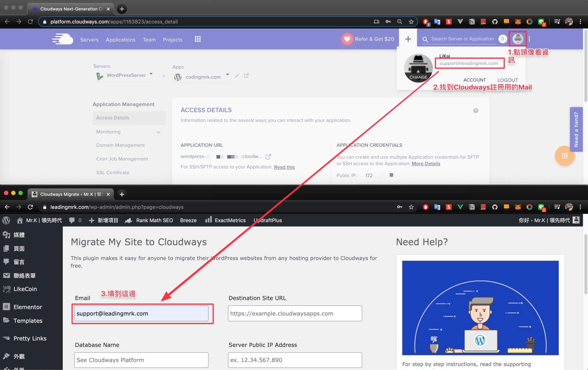Click the Access Details help question icon
The image size is (588, 370).
476,111
